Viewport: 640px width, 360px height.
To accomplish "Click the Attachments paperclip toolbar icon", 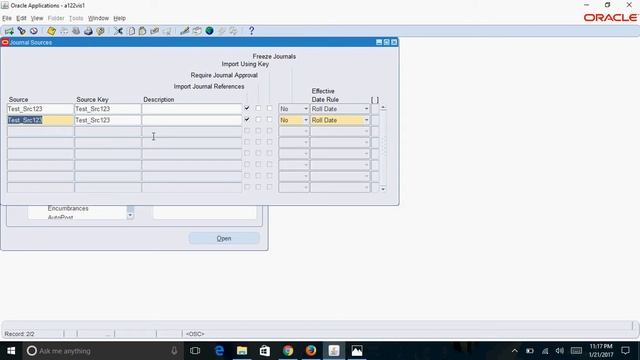I will click(x=222, y=31).
